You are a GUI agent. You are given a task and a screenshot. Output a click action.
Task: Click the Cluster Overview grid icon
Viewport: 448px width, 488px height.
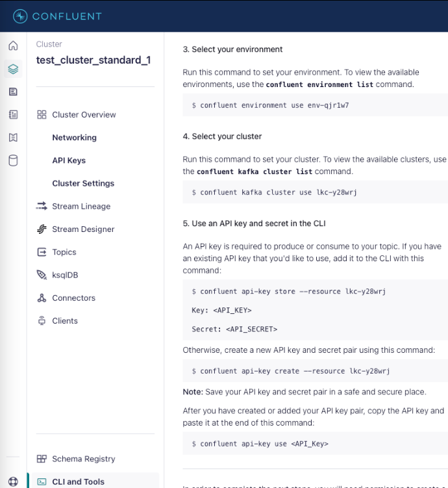[x=42, y=114]
